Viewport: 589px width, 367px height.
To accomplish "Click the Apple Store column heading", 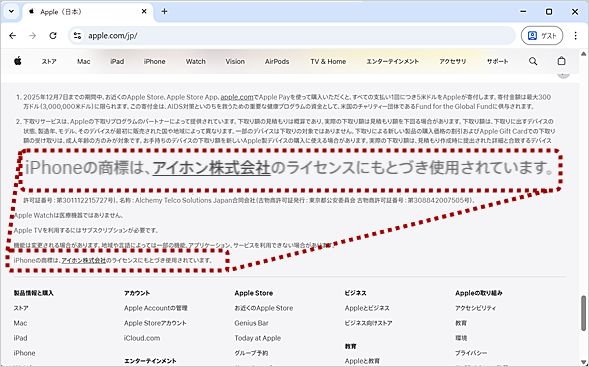I will coord(254,293).
